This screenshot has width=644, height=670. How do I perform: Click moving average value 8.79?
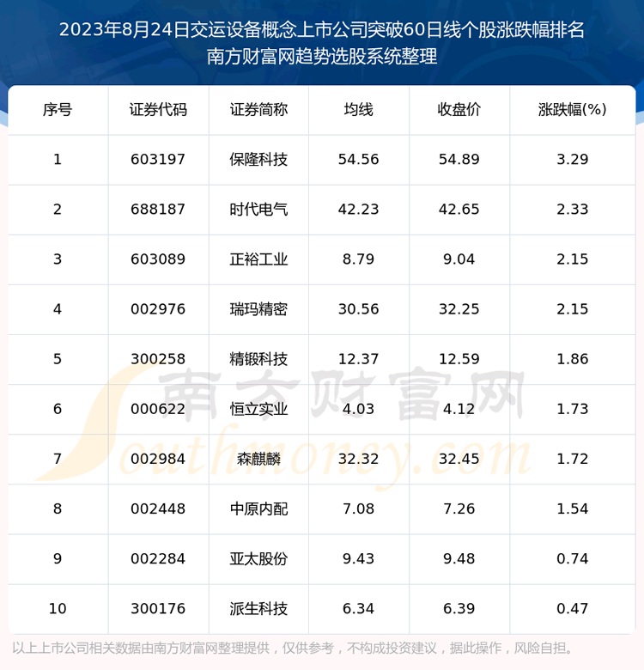pos(358,259)
